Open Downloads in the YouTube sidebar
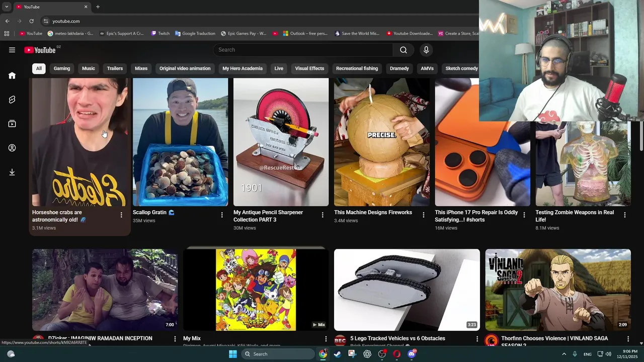 (12, 172)
